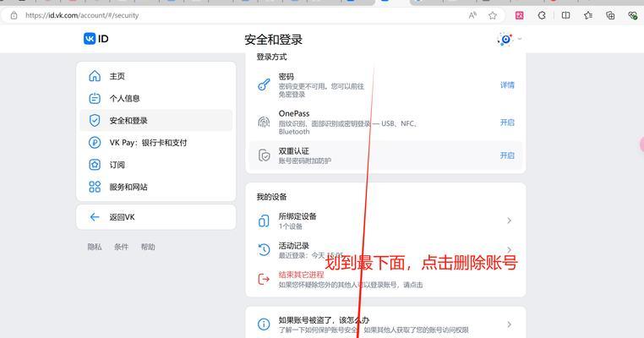Click the 登录方式 section heading

[x=271, y=57]
